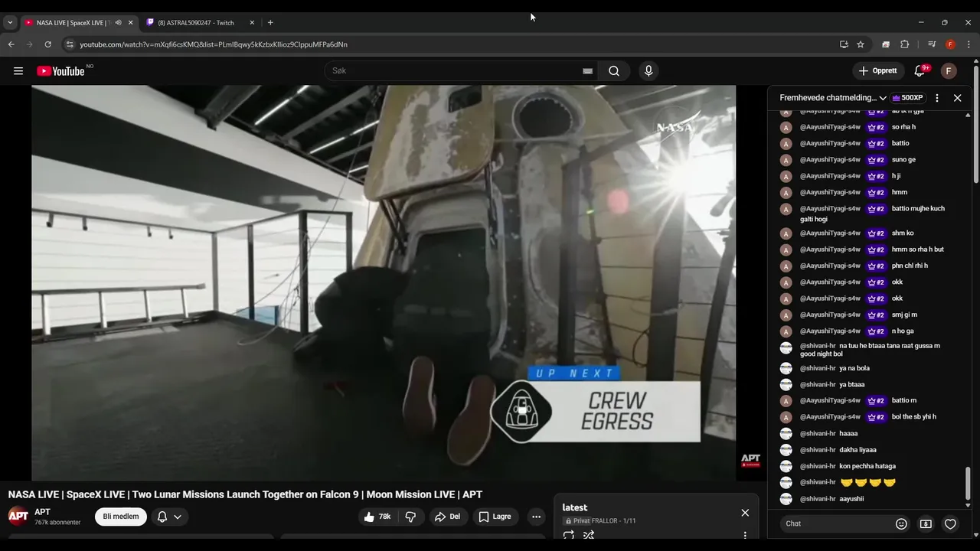Screen dimensions: 980x551
Task: Open 'latest' playlist three-dot menu
Action: pos(745,536)
